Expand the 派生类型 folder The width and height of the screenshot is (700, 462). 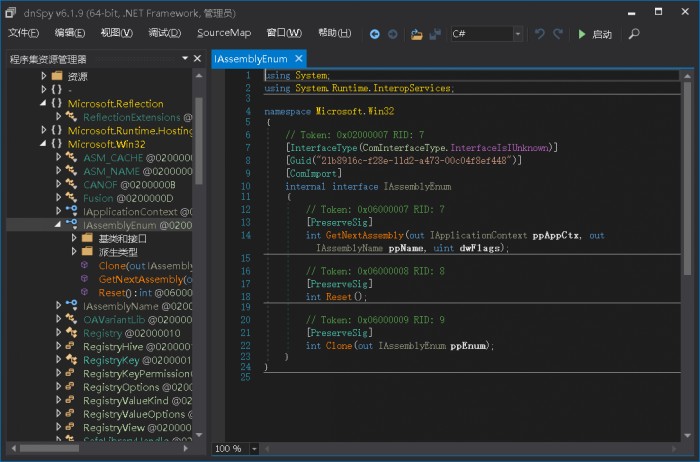point(74,252)
